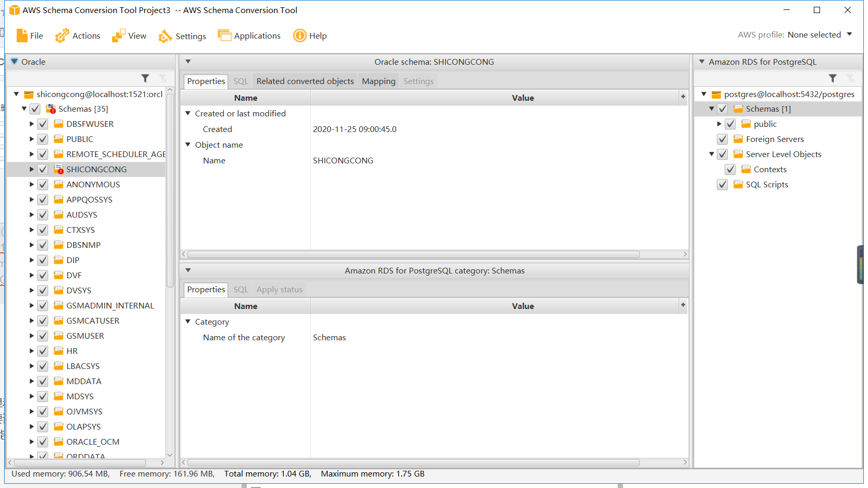The height and width of the screenshot is (488, 868).
Task: Click the AWS Schema Conversion Tool title icon
Action: point(15,10)
